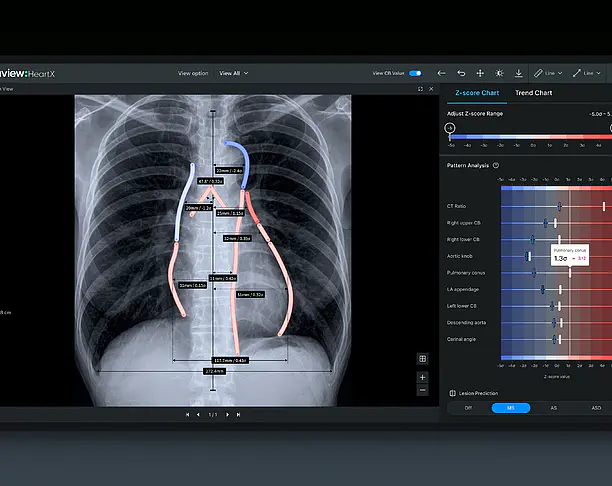Click the Lesion Prediction icon
The width and height of the screenshot is (612, 486).
452,393
